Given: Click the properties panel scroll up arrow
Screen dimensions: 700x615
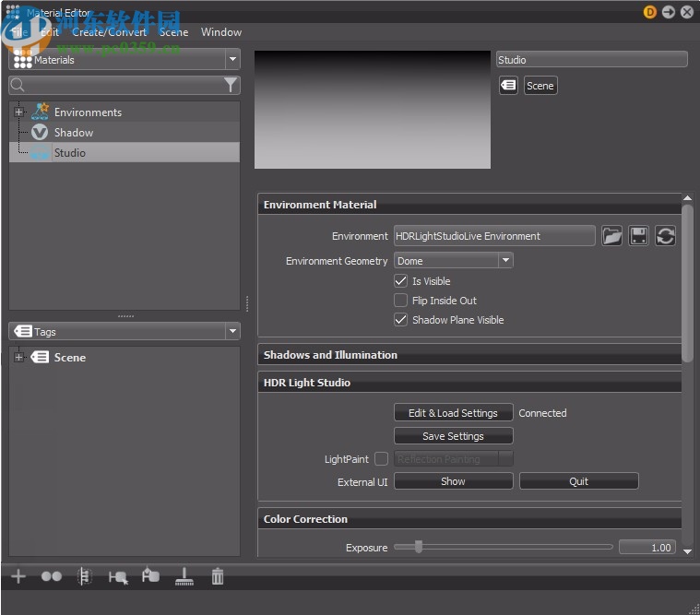Looking at the screenshot, I should pos(687,197).
